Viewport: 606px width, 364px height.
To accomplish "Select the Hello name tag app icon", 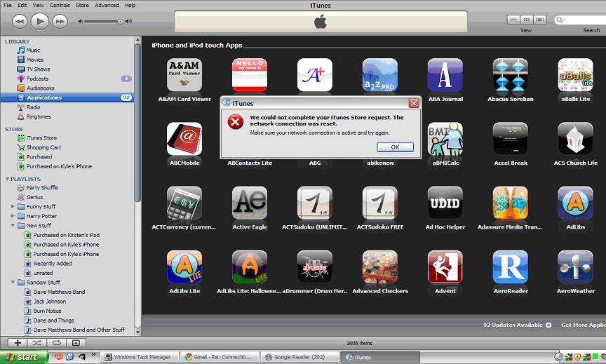I will point(250,75).
